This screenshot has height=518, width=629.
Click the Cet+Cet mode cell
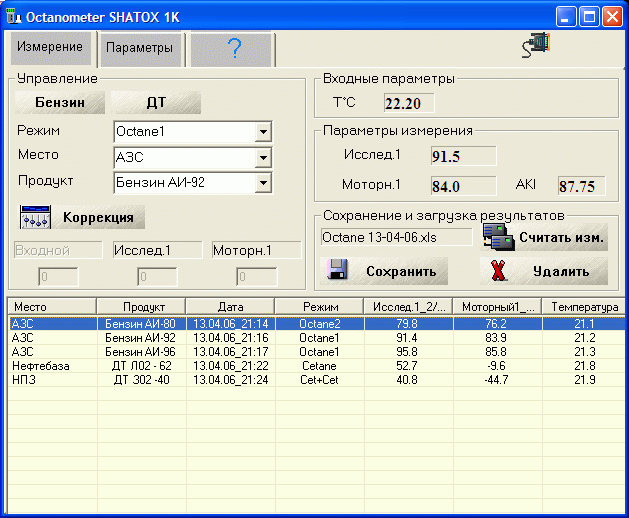click(319, 380)
